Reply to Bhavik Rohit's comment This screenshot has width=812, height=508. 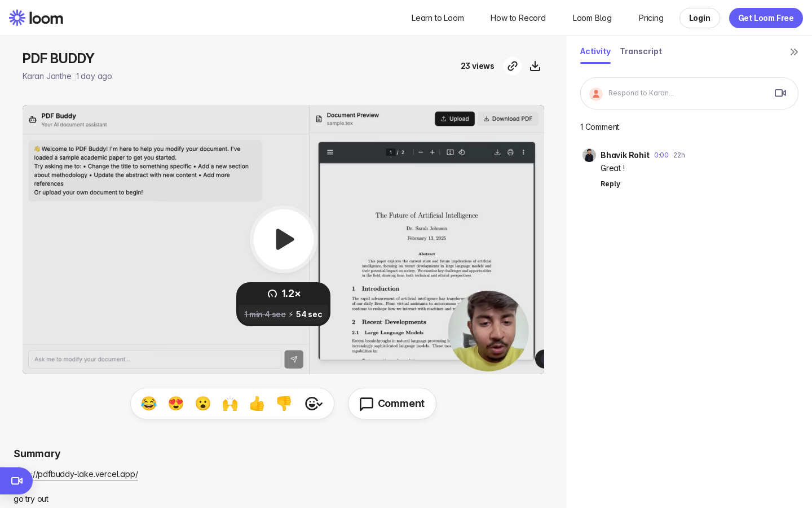pos(610,184)
